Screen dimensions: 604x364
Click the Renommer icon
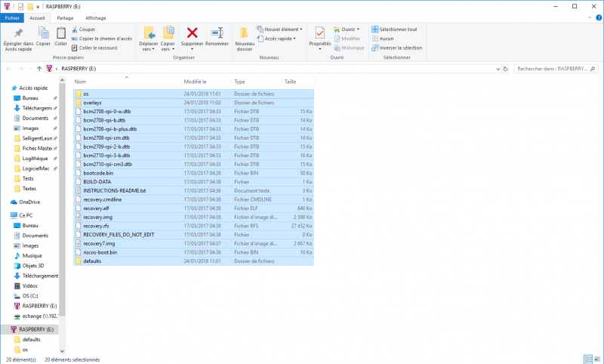(217, 32)
